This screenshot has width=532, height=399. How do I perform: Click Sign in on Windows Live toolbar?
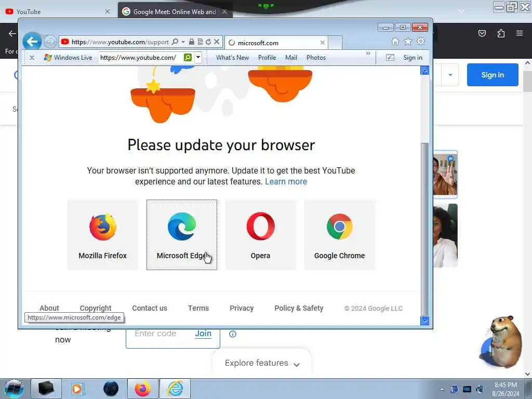(x=413, y=58)
